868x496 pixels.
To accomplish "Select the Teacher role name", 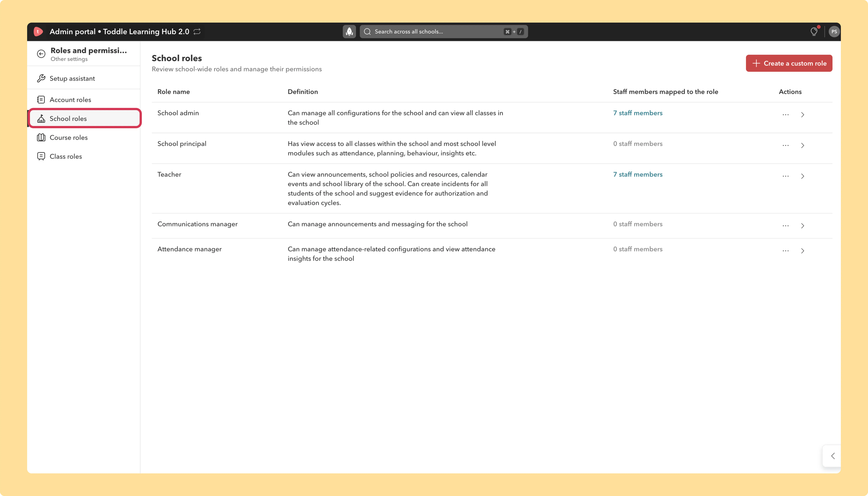I will tap(169, 174).
